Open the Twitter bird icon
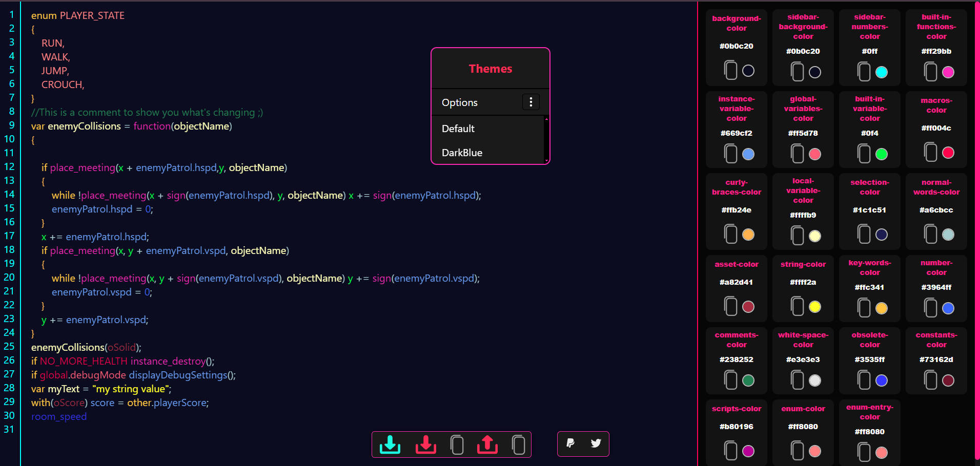Screen dimensions: 980x466 point(596,443)
